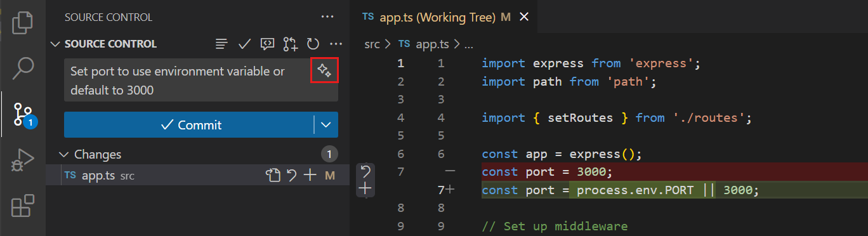Select the app.ts src file row
868x236 pixels.
[x=197, y=176]
